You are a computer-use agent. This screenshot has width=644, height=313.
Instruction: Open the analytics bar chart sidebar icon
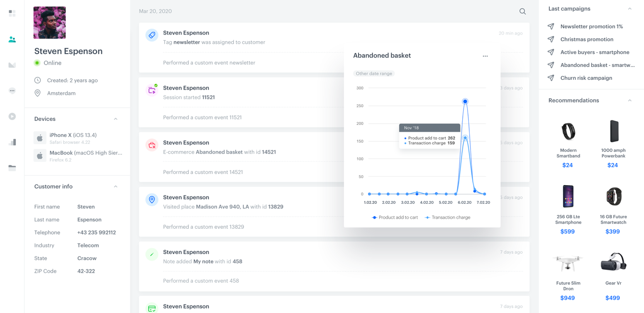pyautogui.click(x=12, y=142)
